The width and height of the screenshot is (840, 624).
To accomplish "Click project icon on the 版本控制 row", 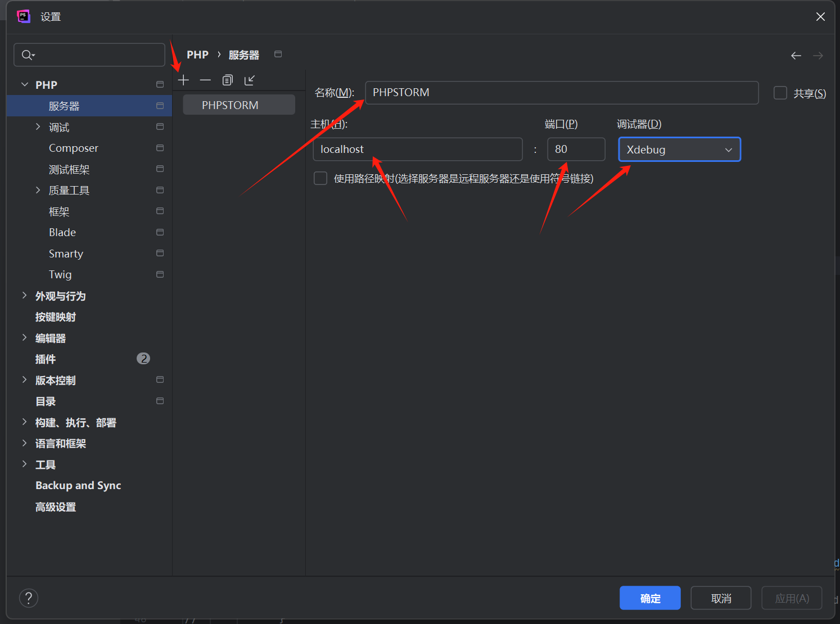I will [x=160, y=380].
